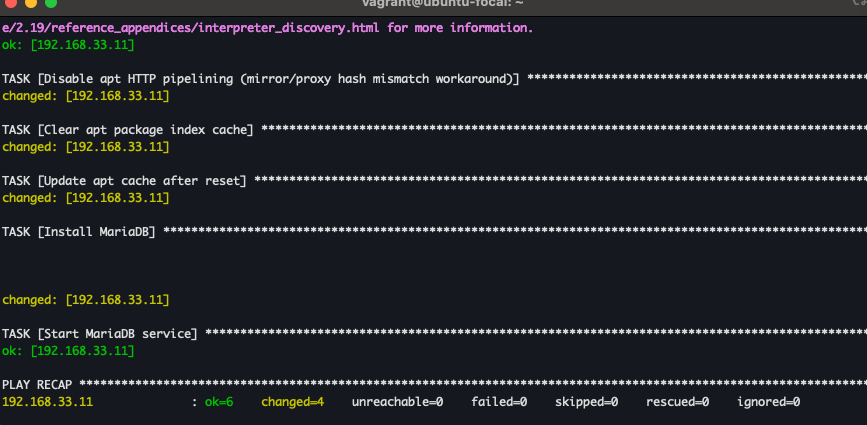Click the yellow minimize window button

coord(31,3)
